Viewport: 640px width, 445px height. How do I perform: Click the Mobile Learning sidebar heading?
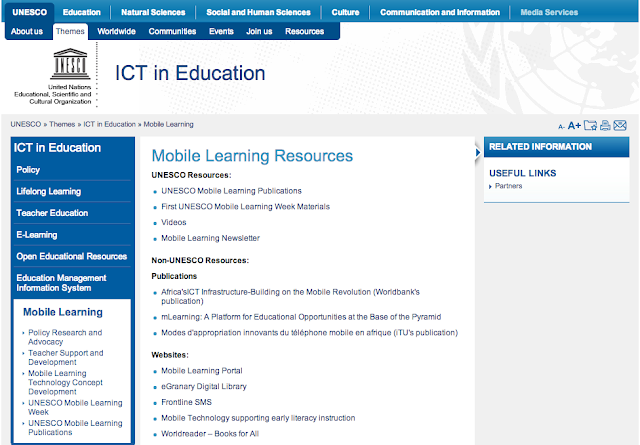click(63, 312)
